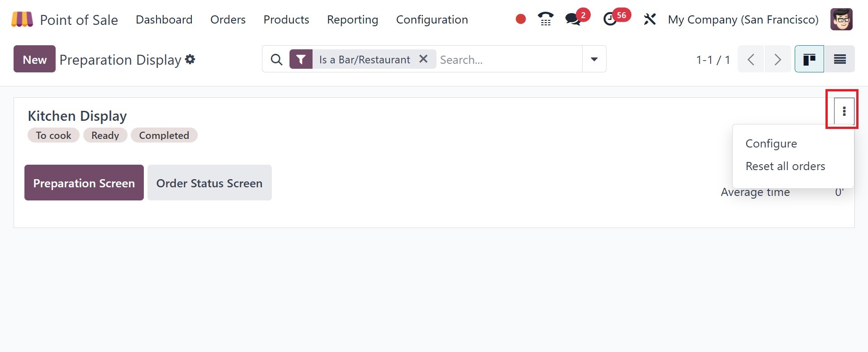868x352 pixels.
Task: Open the VoIP phone dialer icon
Action: [x=545, y=19]
